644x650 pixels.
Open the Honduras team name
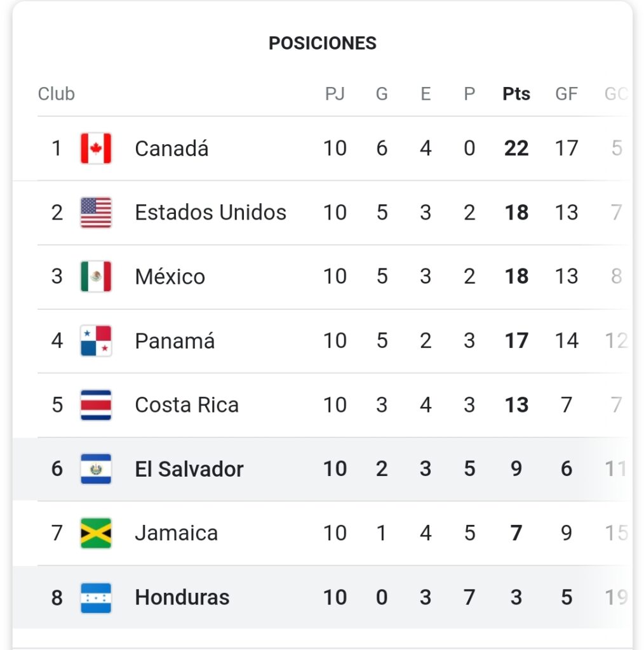pyautogui.click(x=182, y=597)
